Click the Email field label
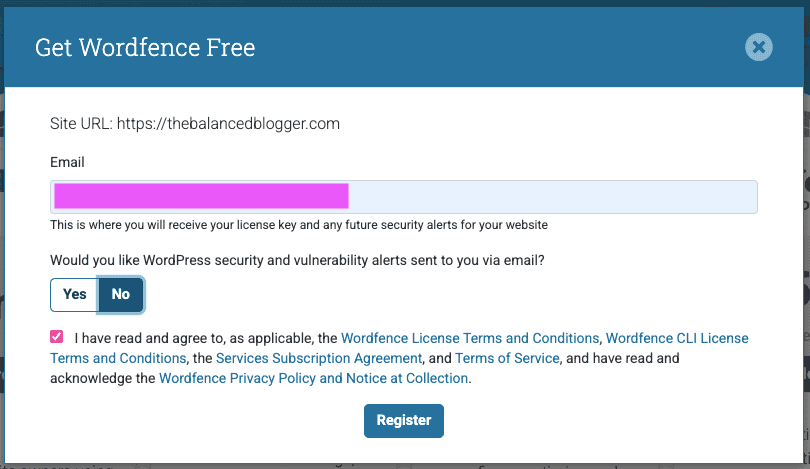This screenshot has width=810, height=469. click(67, 162)
